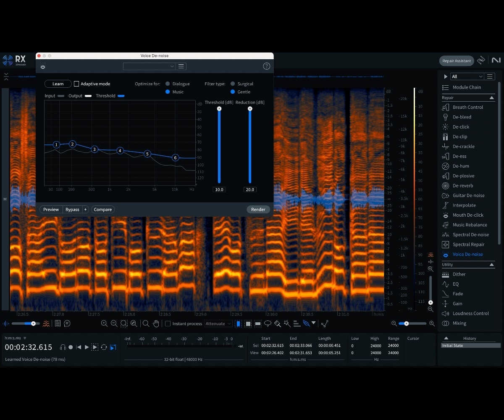Open the Mouth De-click module icon
The width and height of the screenshot is (504, 420).
[446, 215]
